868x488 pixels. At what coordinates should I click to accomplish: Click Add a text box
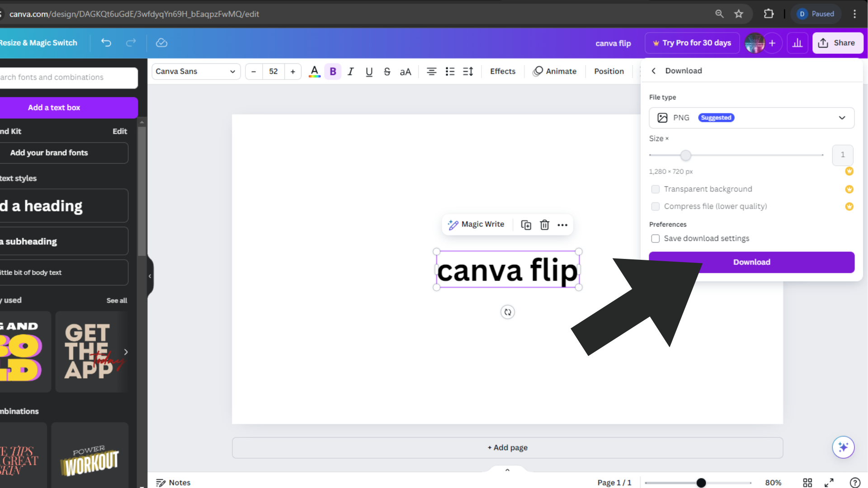69,108
